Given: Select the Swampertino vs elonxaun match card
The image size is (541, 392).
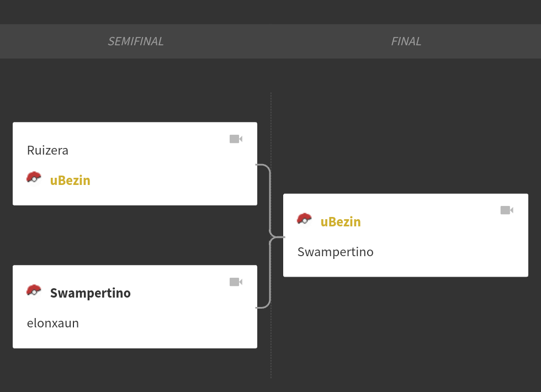Looking at the screenshot, I should (135, 307).
